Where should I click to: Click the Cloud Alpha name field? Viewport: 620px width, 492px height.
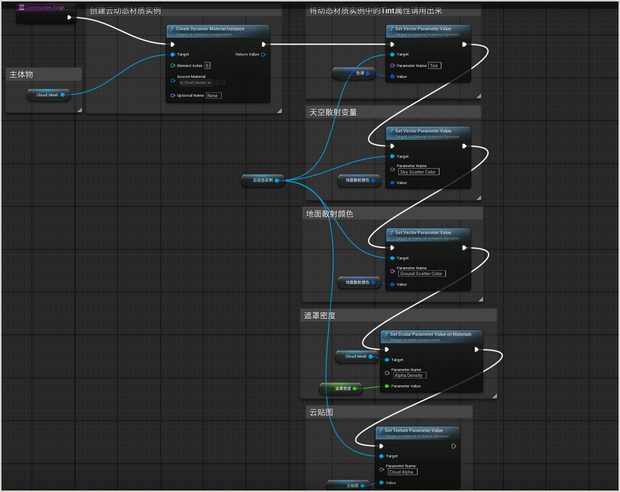(x=402, y=472)
